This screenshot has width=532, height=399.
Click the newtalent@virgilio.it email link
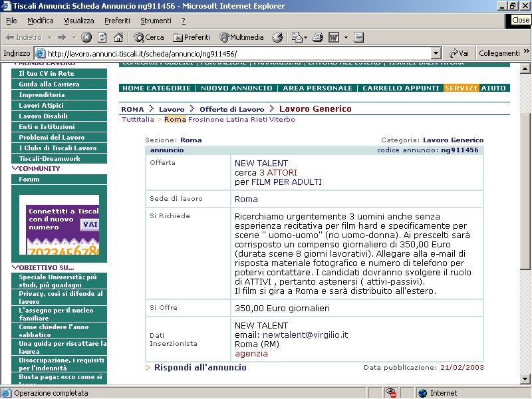click(x=305, y=335)
